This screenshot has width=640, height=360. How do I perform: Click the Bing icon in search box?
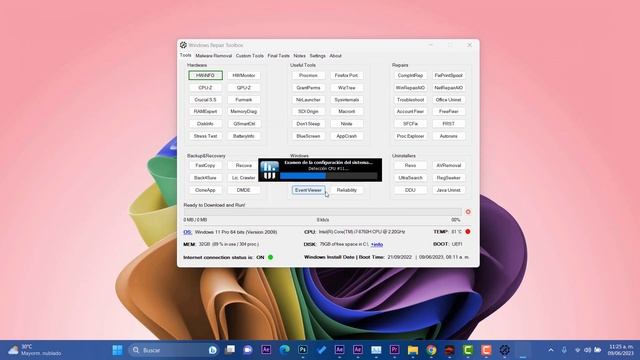(212, 350)
